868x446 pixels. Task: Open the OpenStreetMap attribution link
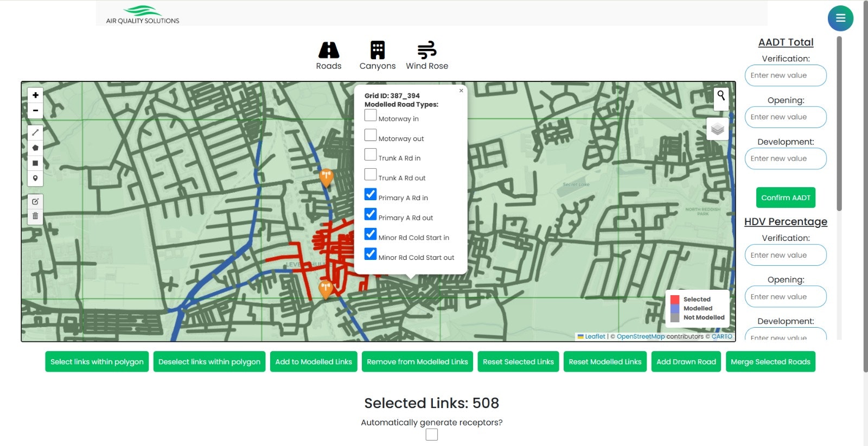641,336
